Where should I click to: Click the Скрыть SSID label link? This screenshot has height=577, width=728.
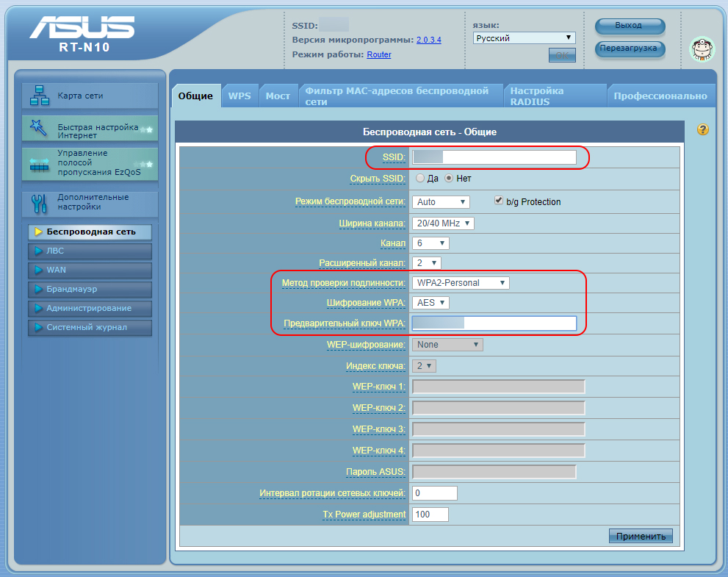click(x=378, y=179)
